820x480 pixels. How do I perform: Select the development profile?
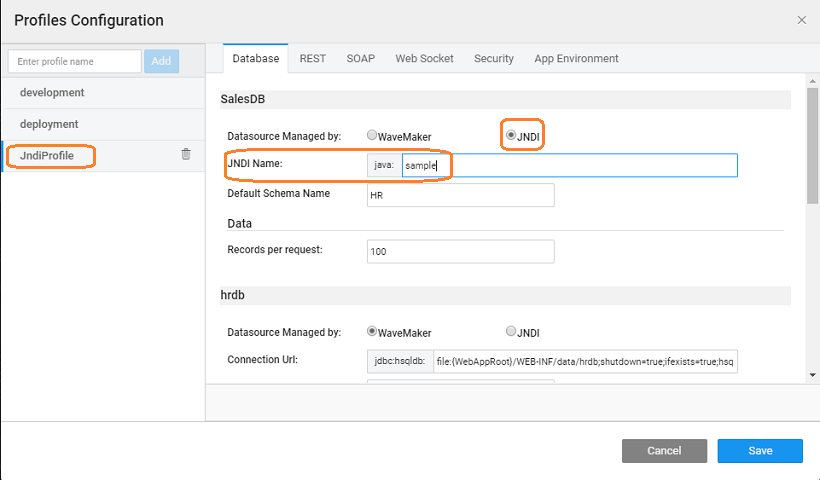coord(52,93)
